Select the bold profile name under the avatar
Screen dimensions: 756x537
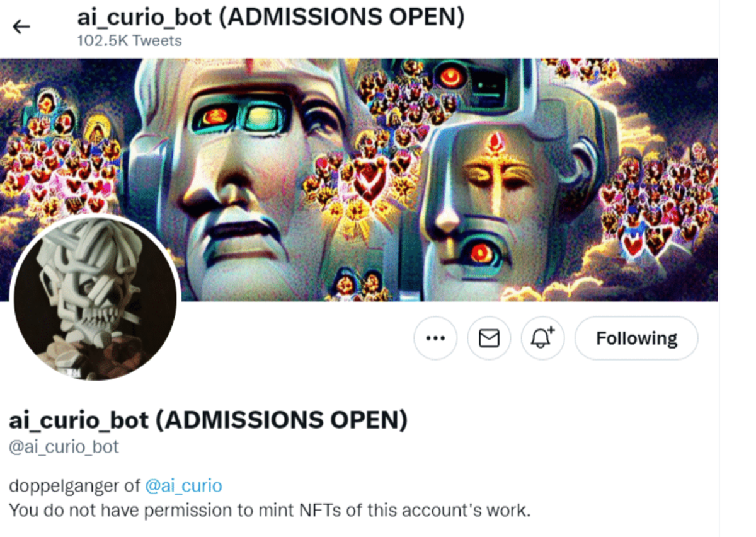click(x=208, y=420)
